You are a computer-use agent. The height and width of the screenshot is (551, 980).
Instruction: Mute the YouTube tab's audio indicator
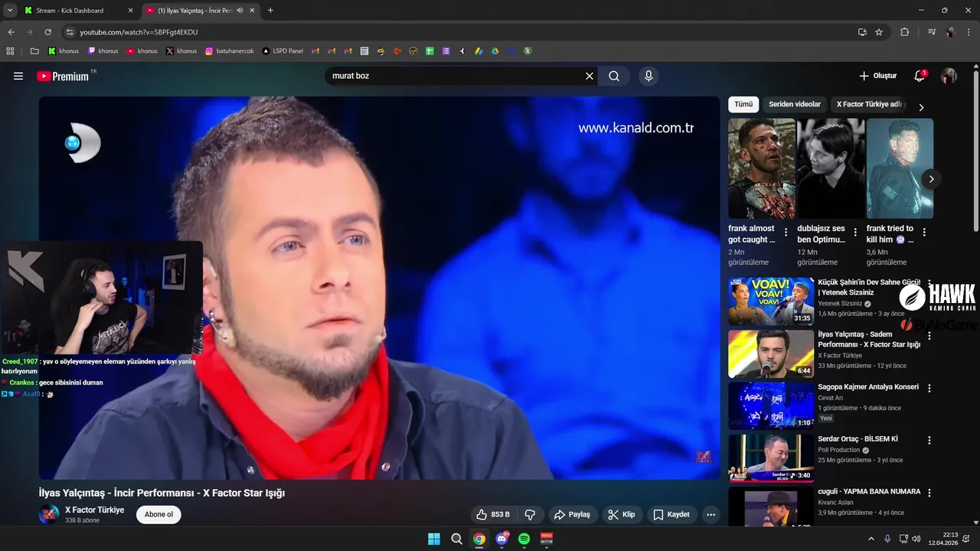click(240, 11)
